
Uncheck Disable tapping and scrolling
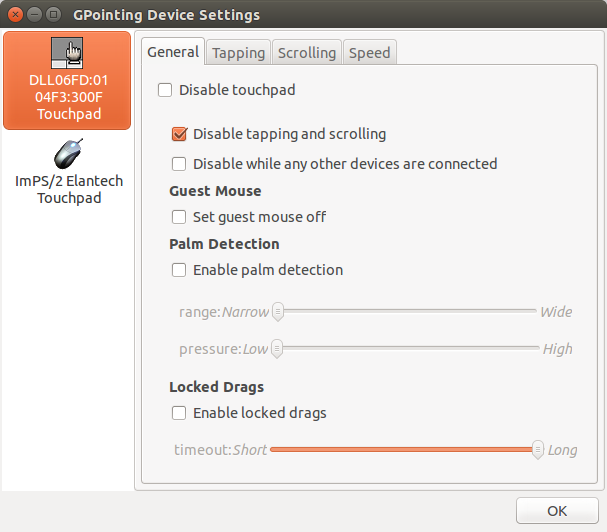[x=179, y=134]
